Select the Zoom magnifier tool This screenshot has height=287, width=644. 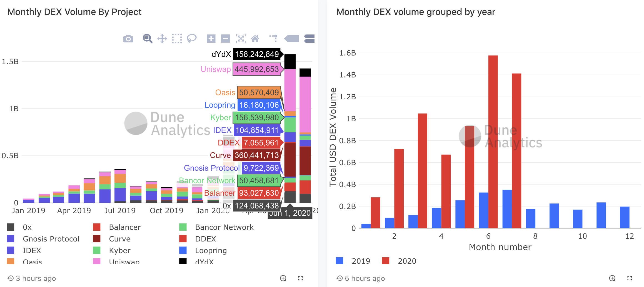coord(148,39)
